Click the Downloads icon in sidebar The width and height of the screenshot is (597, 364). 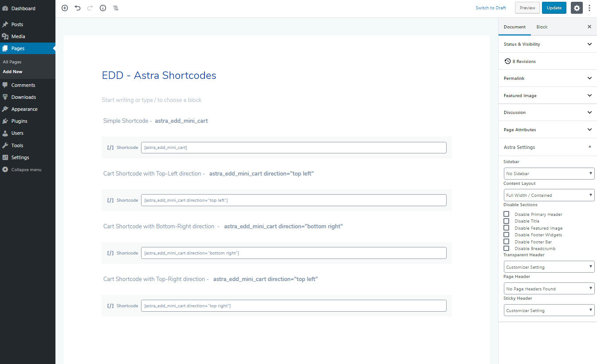tap(5, 97)
